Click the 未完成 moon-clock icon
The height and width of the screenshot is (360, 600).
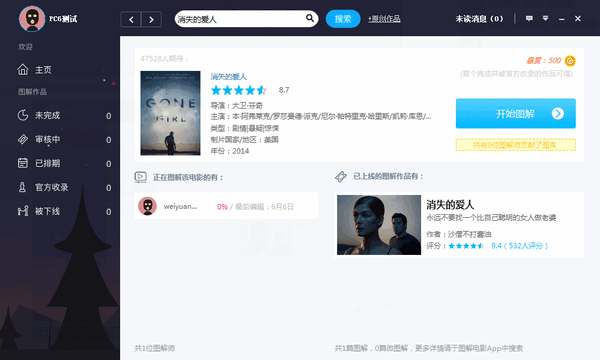pos(23,115)
